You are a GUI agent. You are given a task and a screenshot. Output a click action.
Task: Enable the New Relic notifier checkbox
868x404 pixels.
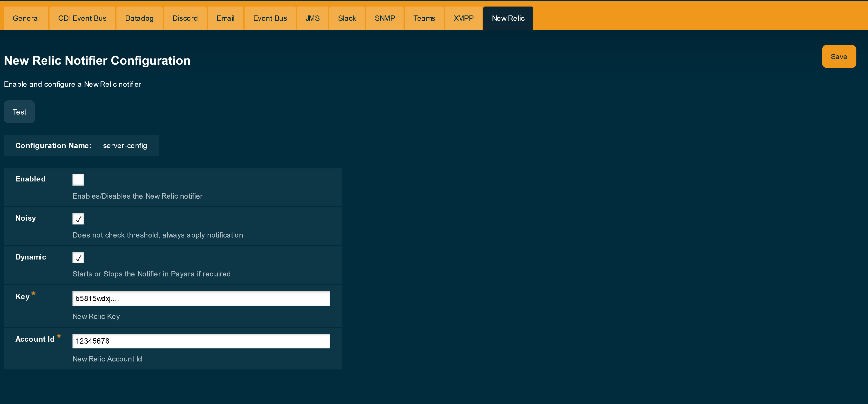(x=78, y=179)
